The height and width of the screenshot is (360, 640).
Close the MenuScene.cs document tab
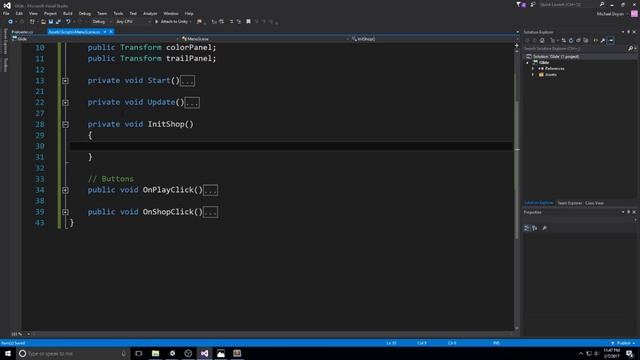pyautogui.click(x=111, y=32)
